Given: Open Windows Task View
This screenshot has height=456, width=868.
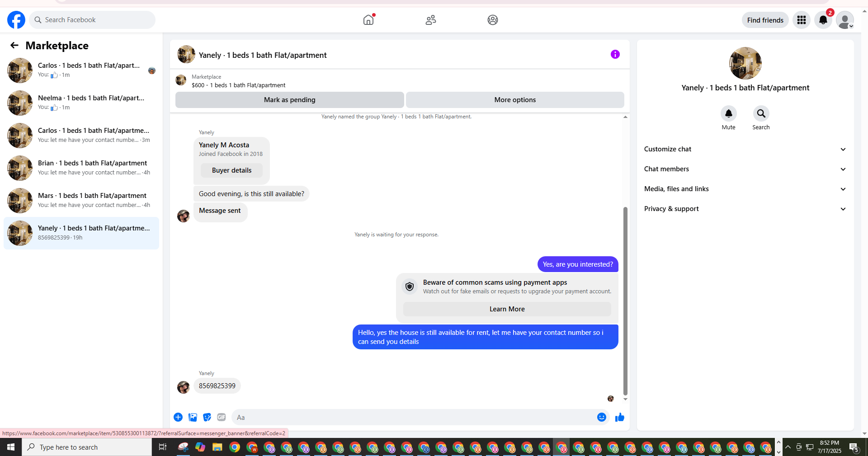Looking at the screenshot, I should tap(163, 447).
